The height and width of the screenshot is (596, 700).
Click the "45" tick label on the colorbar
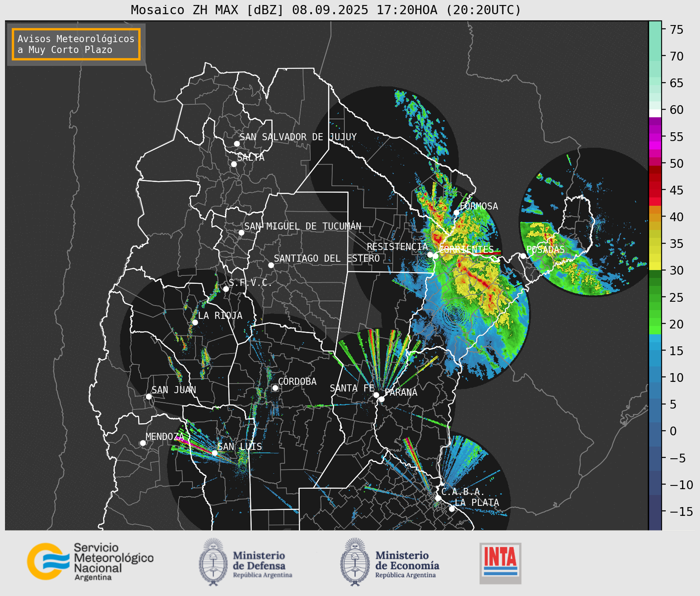677,190
